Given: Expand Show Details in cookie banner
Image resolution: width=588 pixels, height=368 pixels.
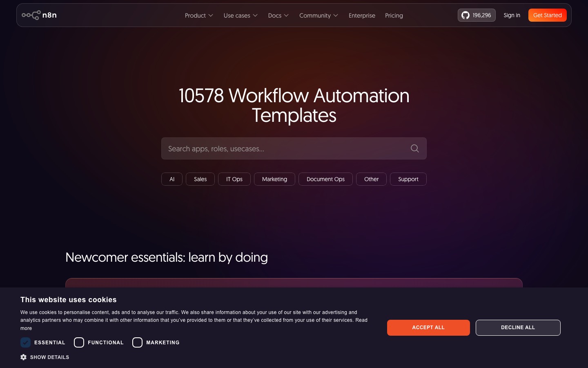Looking at the screenshot, I should tap(45, 357).
